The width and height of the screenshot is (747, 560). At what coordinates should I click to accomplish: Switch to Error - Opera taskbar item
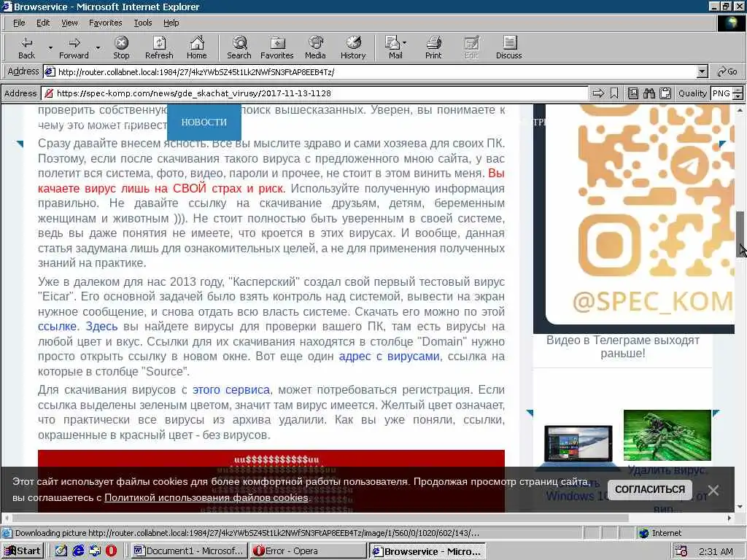coord(308,551)
